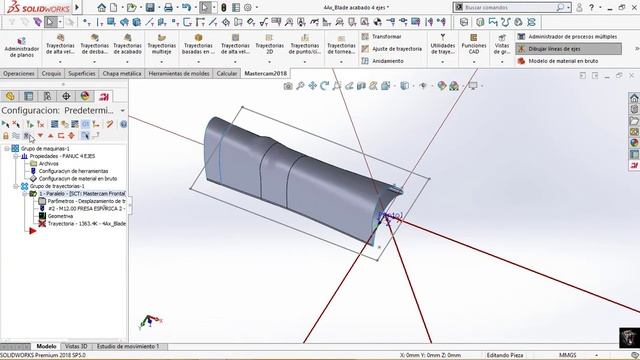Toggle the Paralelo operation folder check mark
640x360 pixels.
tap(33, 193)
